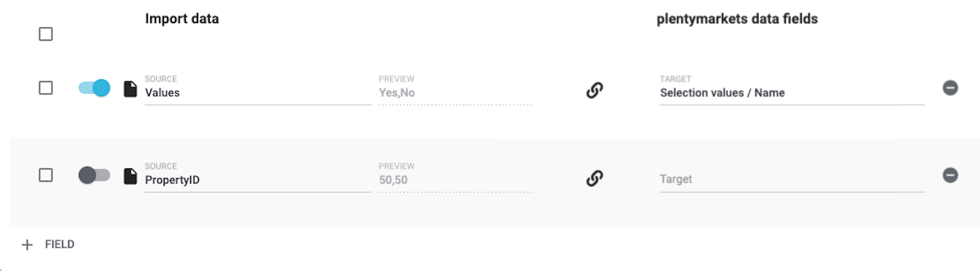The image size is (980, 271).
Task: Click the 50,50 preview field
Action: 455,180
